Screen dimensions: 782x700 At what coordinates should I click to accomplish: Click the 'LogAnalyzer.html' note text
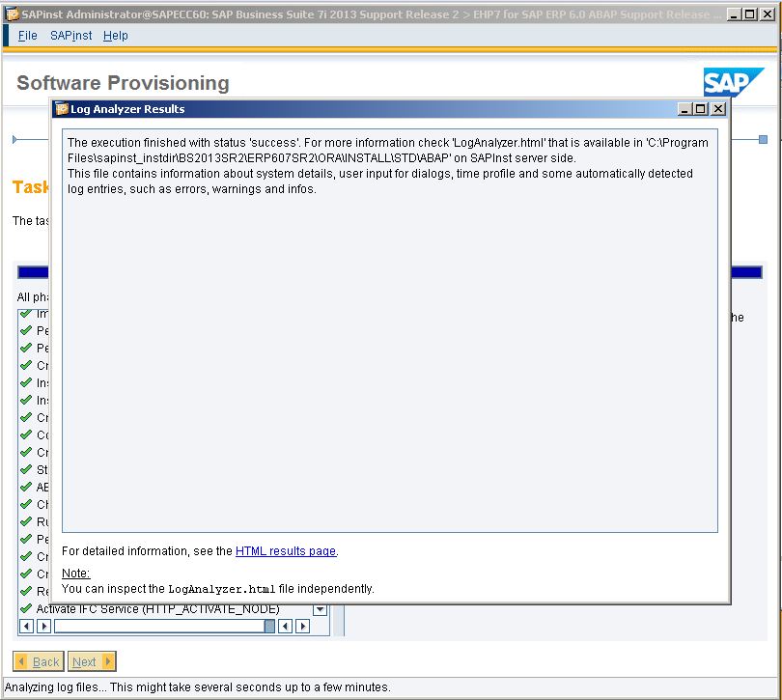pyautogui.click(x=221, y=589)
